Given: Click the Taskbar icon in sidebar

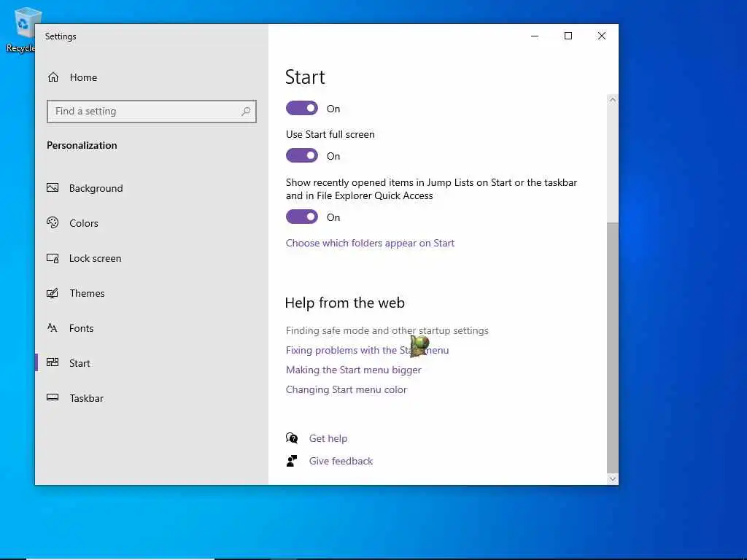Looking at the screenshot, I should pyautogui.click(x=53, y=397).
